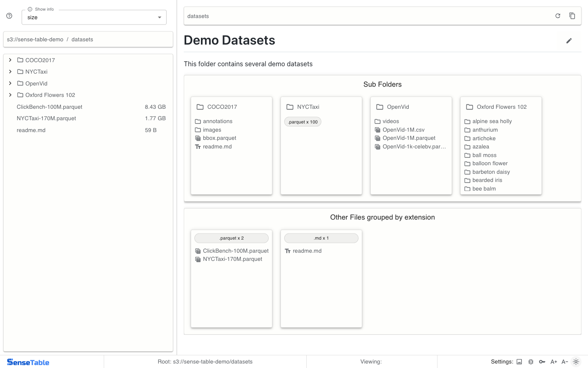Expand the COCO2017 folder in tree

[10, 60]
